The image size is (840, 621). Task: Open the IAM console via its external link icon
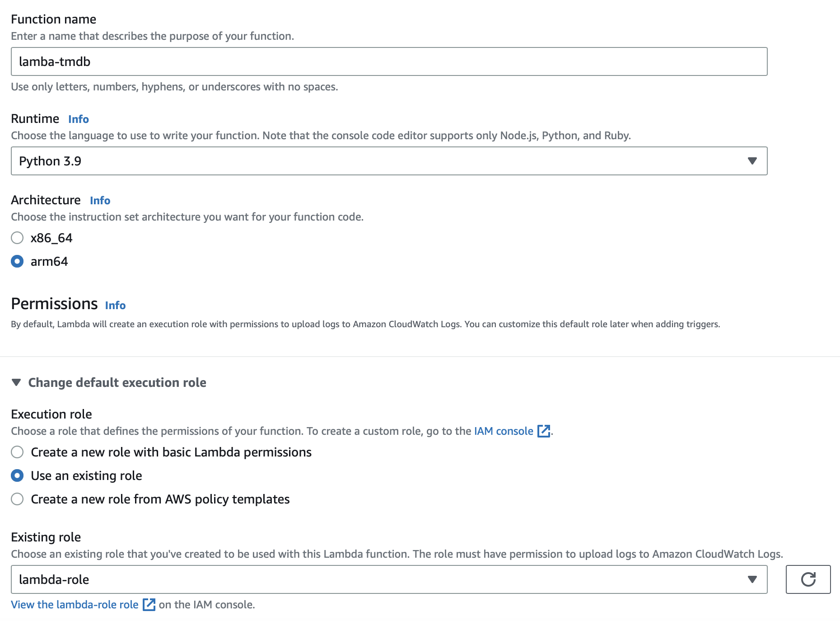coord(543,431)
